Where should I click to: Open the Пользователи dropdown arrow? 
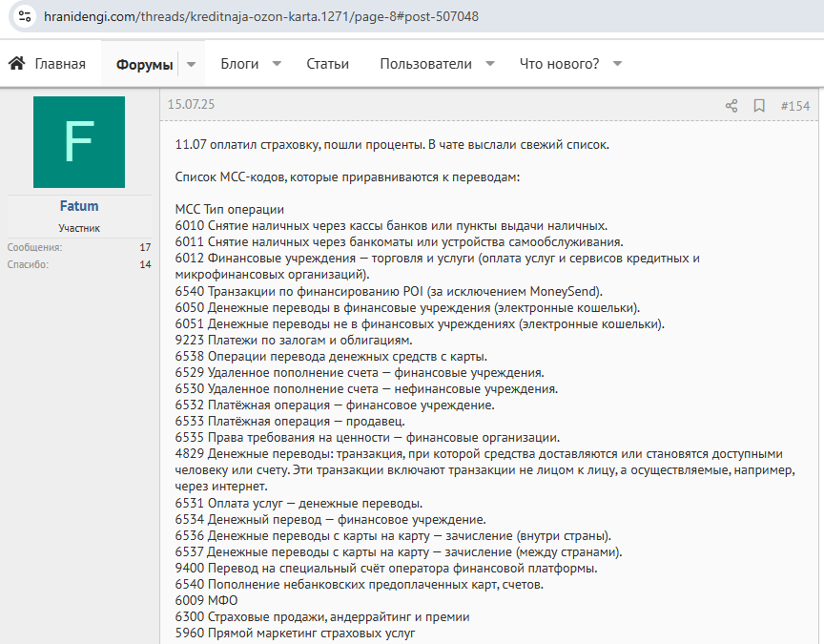pos(490,64)
